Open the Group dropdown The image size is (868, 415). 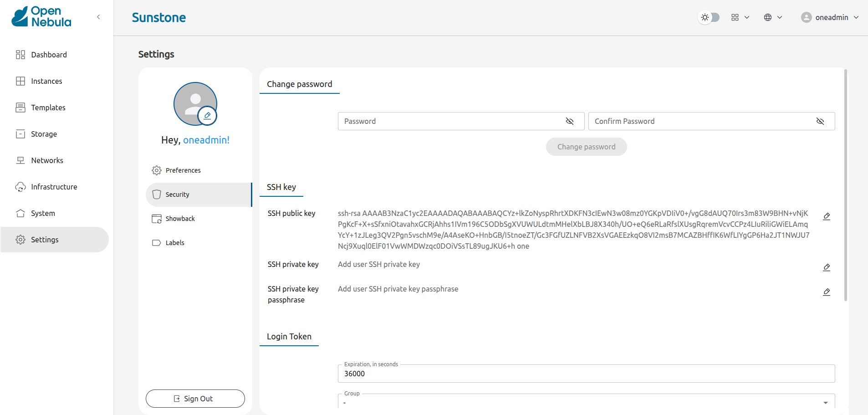825,402
